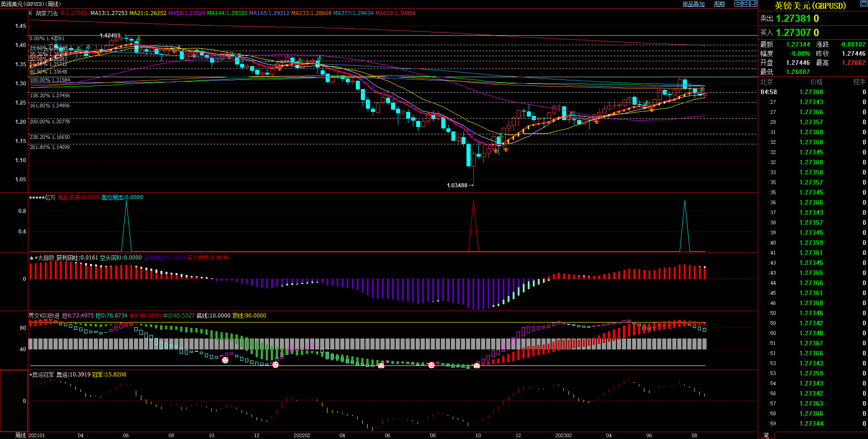This screenshot has width=868, height=439.
Task: Click the 亿万 indicator title
Action: 50,197
